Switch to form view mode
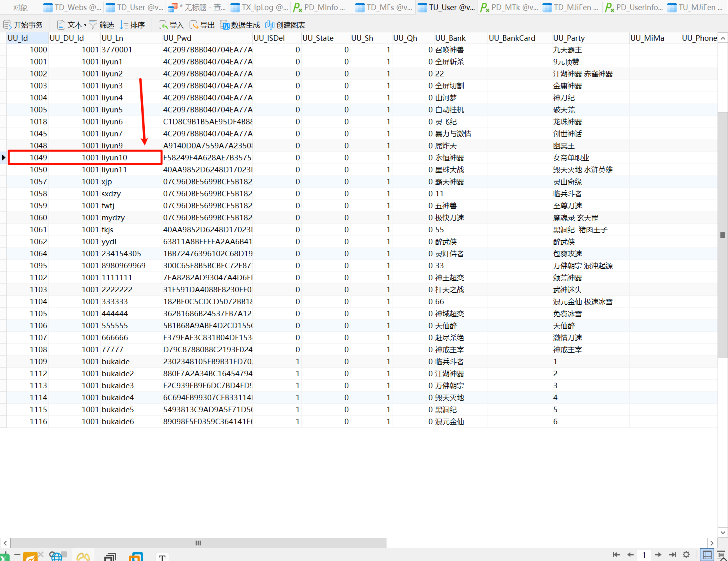 pyautogui.click(x=721, y=555)
